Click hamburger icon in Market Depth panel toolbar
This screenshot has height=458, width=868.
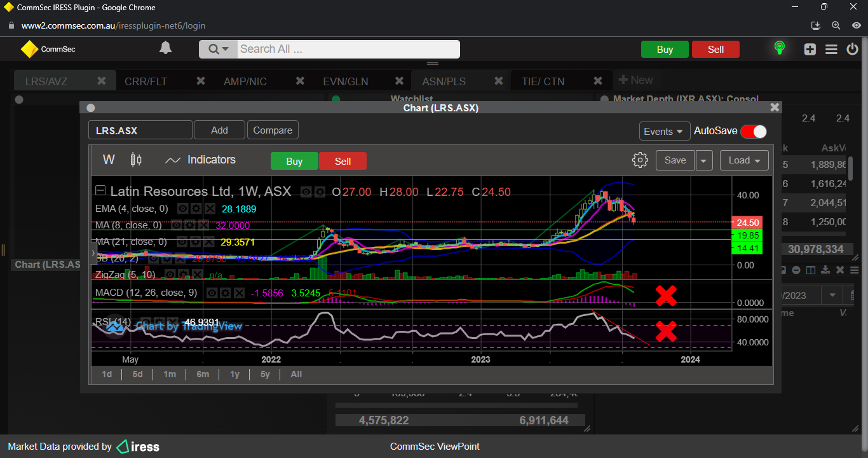(855, 270)
